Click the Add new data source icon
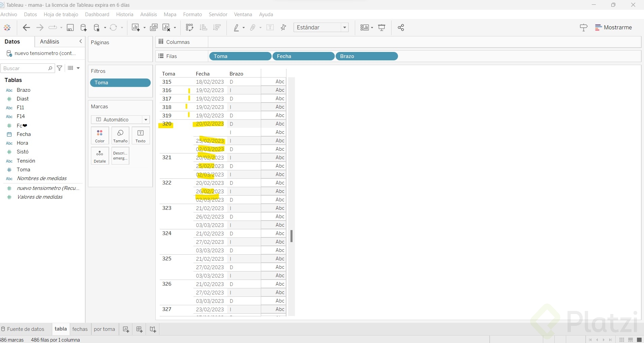This screenshot has width=644, height=343. [x=84, y=28]
